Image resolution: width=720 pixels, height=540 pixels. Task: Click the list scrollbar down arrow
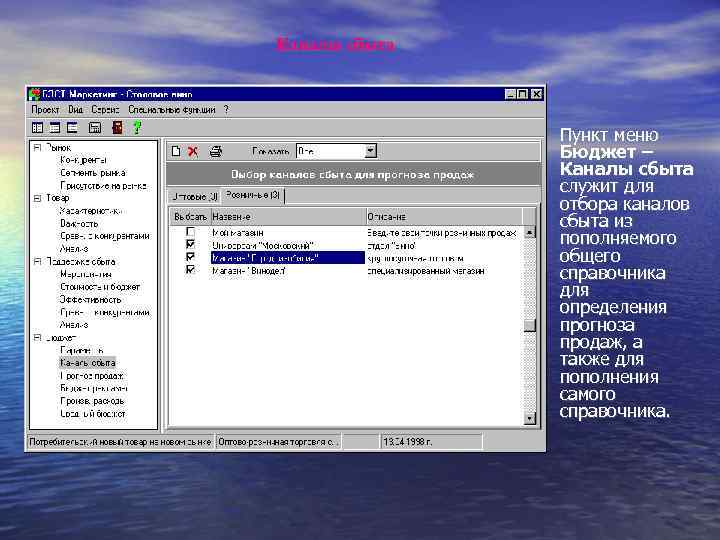(x=529, y=418)
